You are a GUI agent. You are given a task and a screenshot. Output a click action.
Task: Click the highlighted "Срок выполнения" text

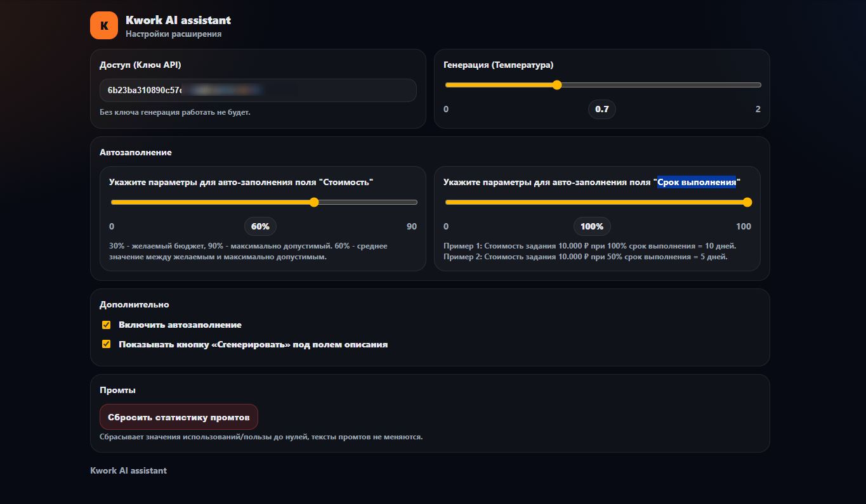pyautogui.click(x=696, y=182)
